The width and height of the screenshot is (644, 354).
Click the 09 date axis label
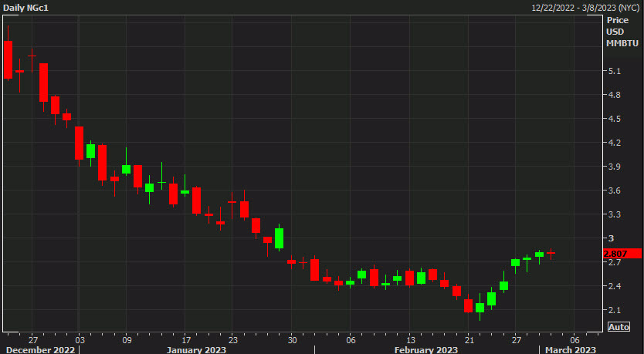127,340
